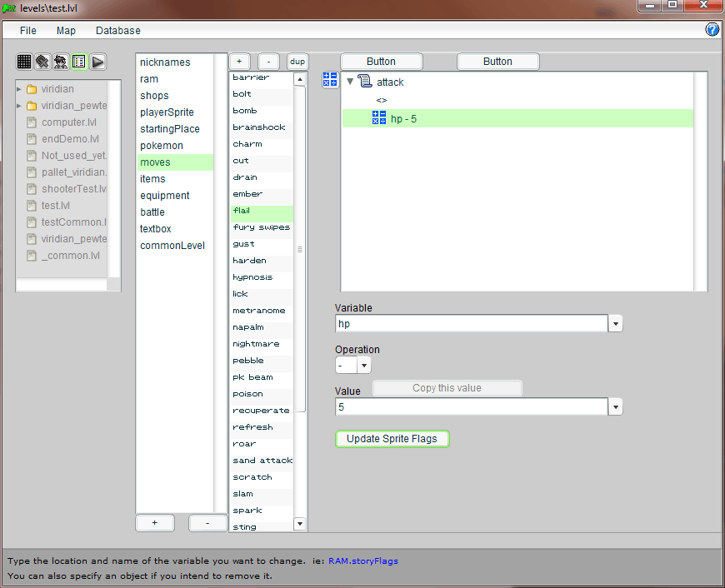Open the Operation dropdown showing minus
This screenshot has height=588, width=725.
click(364, 366)
